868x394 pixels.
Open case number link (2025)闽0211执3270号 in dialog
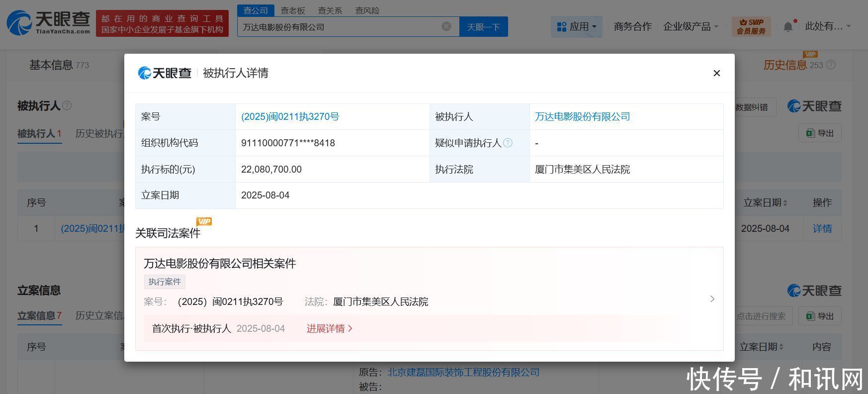(290, 116)
